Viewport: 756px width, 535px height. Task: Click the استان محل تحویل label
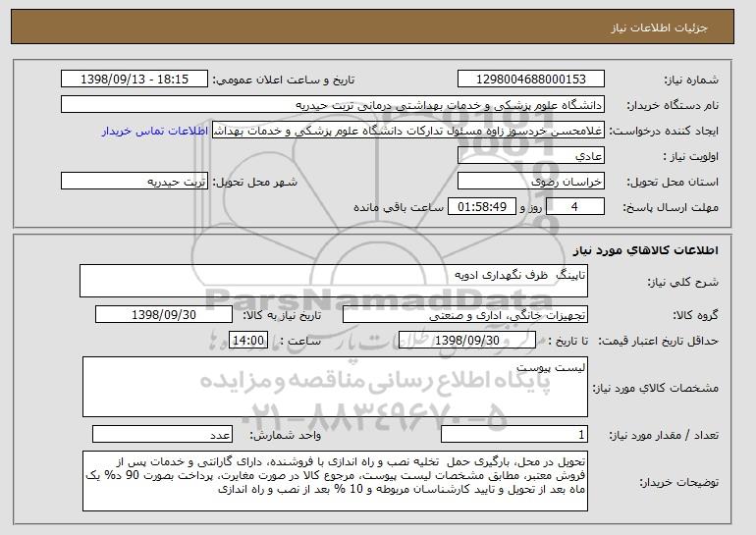(673, 182)
